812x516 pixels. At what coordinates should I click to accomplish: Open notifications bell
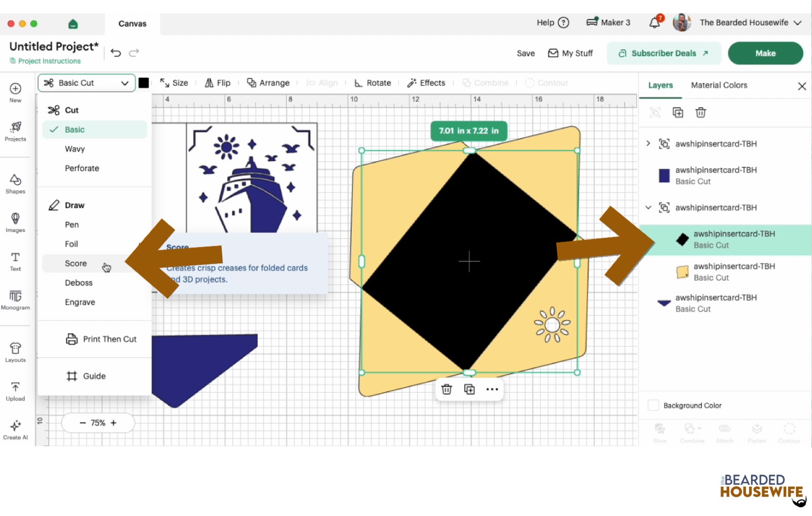pos(656,22)
